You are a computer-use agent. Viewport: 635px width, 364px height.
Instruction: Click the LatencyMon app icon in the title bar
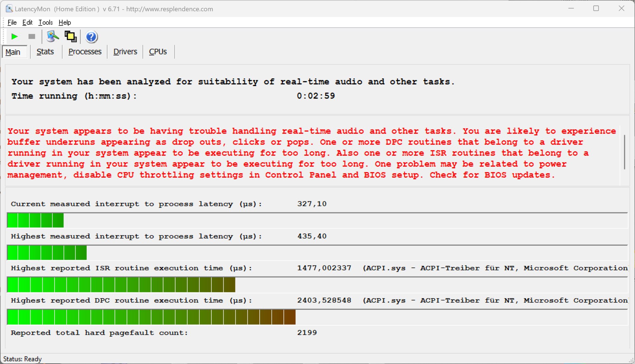point(9,9)
